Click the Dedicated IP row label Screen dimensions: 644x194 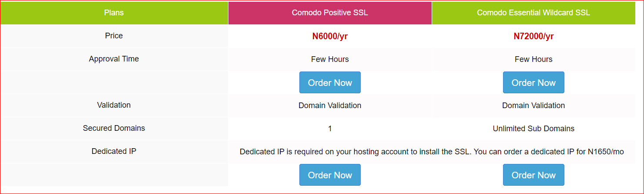[x=114, y=151]
